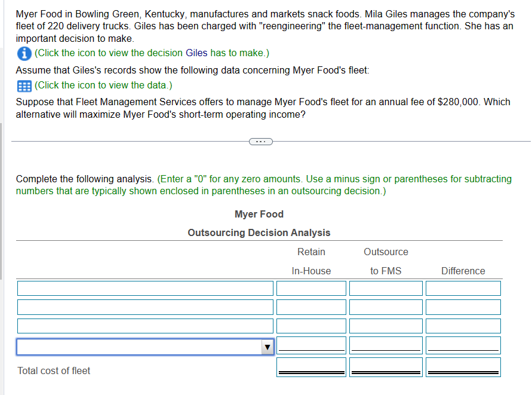Click Total cost of fleet Outsource field
Screen dimensions: 532x395
click(386, 366)
